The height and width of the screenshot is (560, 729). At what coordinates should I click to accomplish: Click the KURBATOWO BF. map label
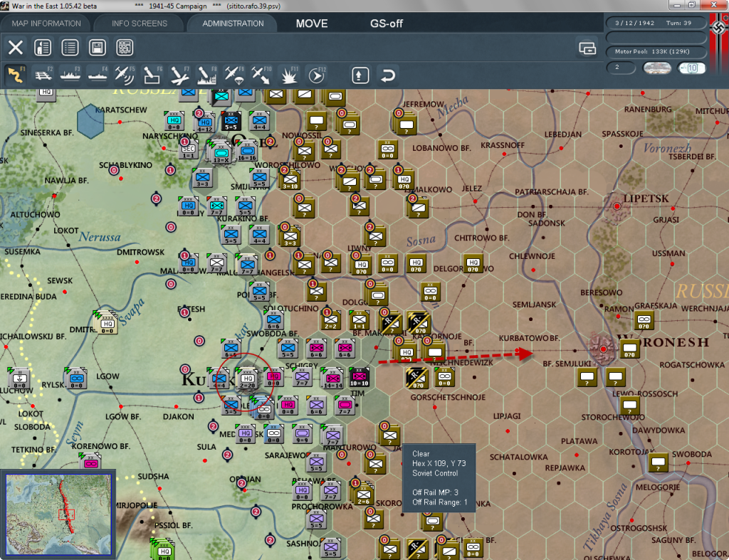529,338
